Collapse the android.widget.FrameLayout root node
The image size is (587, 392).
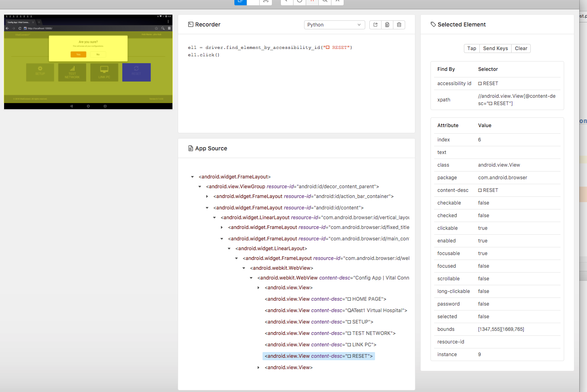point(192,176)
